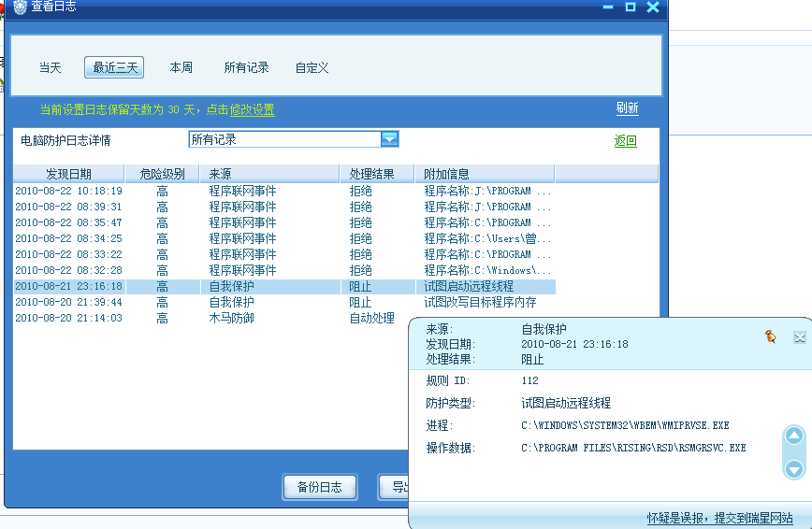Click 木马防御 source cell

coord(231,318)
